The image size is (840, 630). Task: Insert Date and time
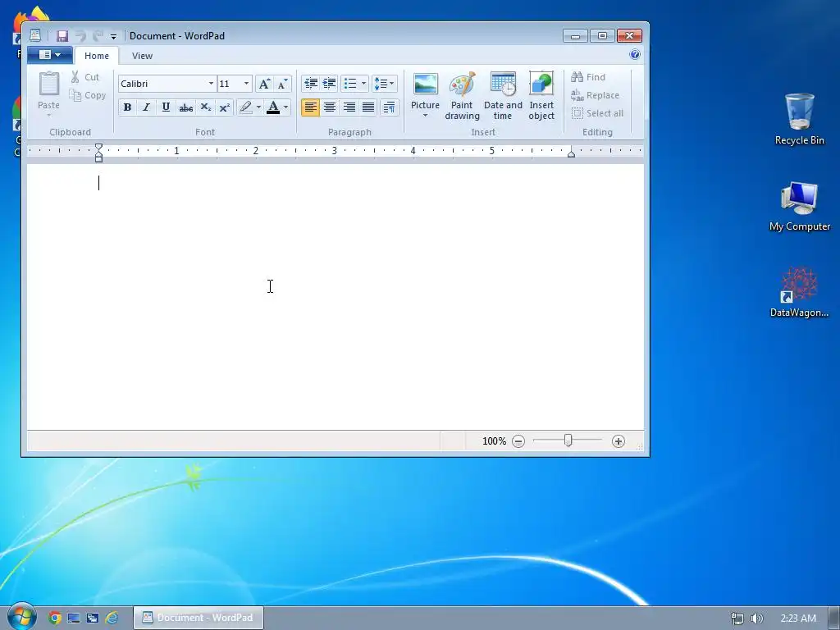503,96
